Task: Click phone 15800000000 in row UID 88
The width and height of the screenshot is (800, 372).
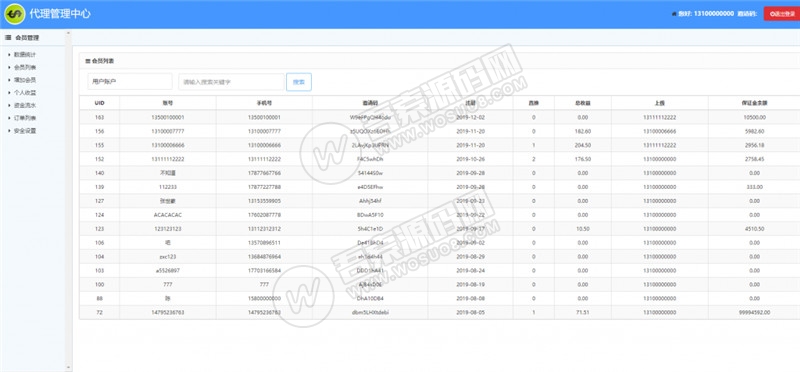Action: (264, 298)
